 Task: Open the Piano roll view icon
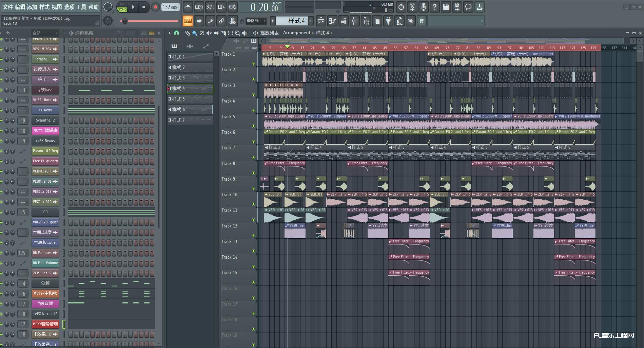click(332, 21)
